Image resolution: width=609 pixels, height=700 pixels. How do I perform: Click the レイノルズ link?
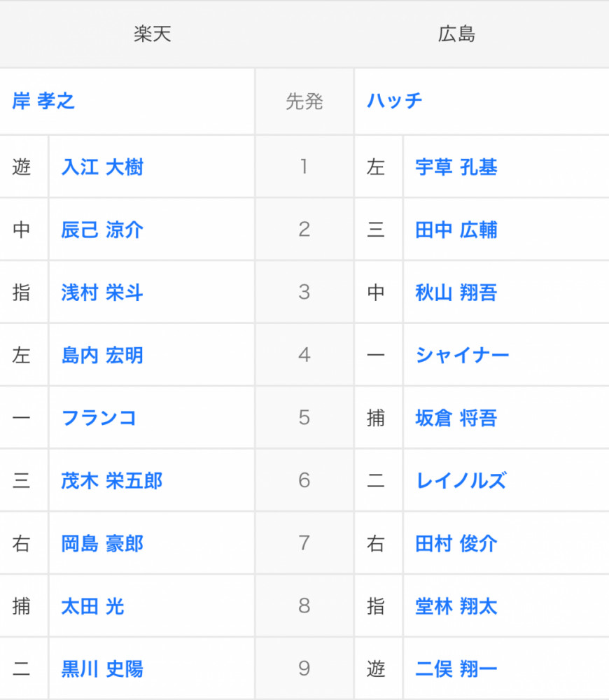tap(461, 481)
